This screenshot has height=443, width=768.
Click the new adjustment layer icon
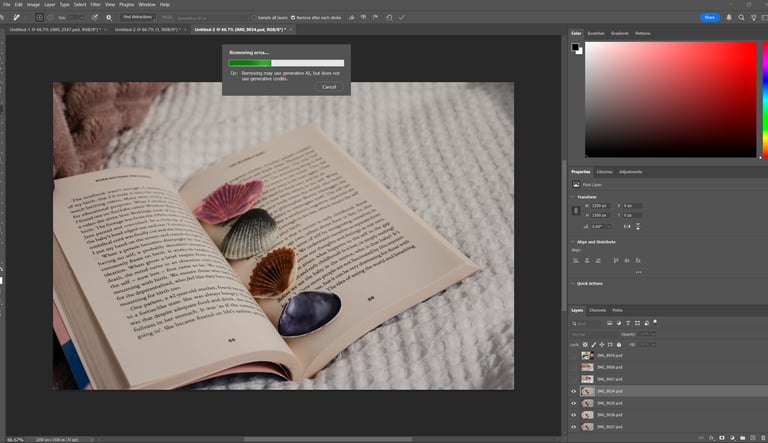tap(734, 436)
